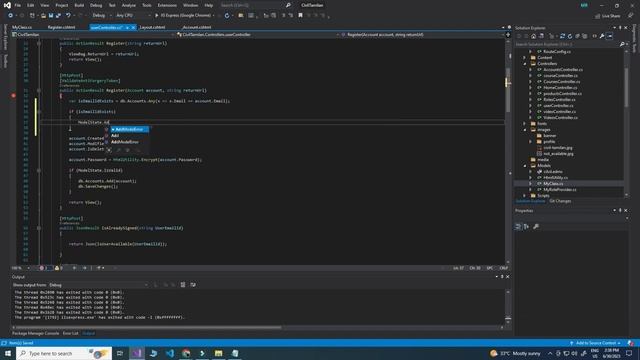Viewport: 640px width, 360px height.
Task: Select not_available.jpg in Solution Explorer
Action: [x=558, y=154]
